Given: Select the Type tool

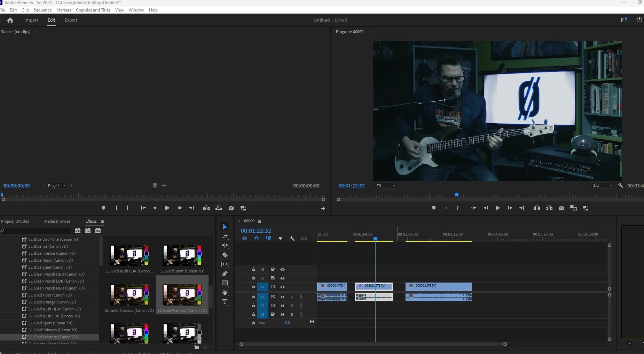Looking at the screenshot, I should [225, 302].
